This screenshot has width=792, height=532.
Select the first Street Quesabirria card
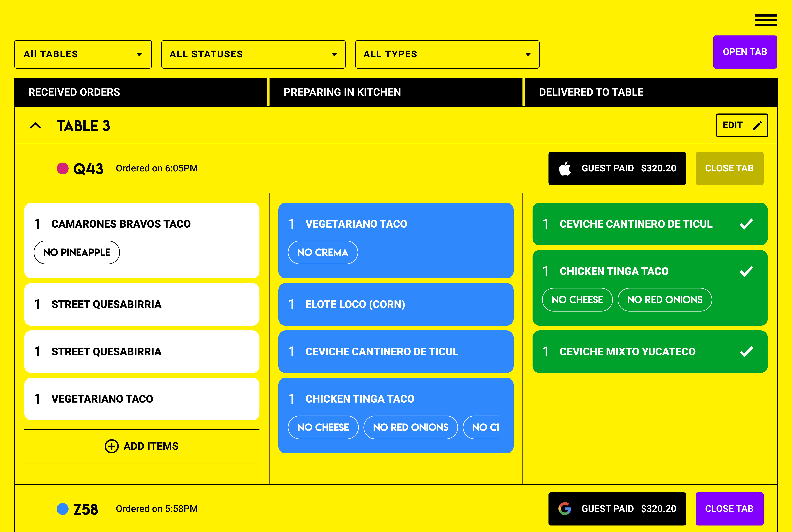142,304
